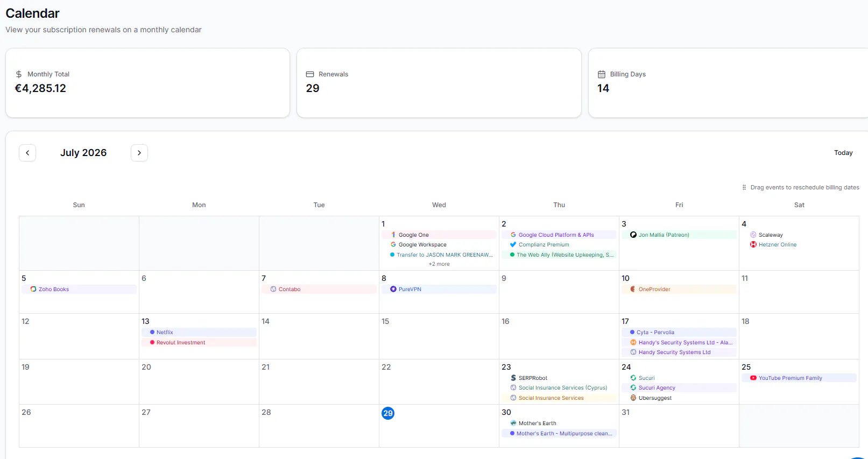Click the Contabo icon on July 7
The width and height of the screenshot is (868, 459).
273,289
